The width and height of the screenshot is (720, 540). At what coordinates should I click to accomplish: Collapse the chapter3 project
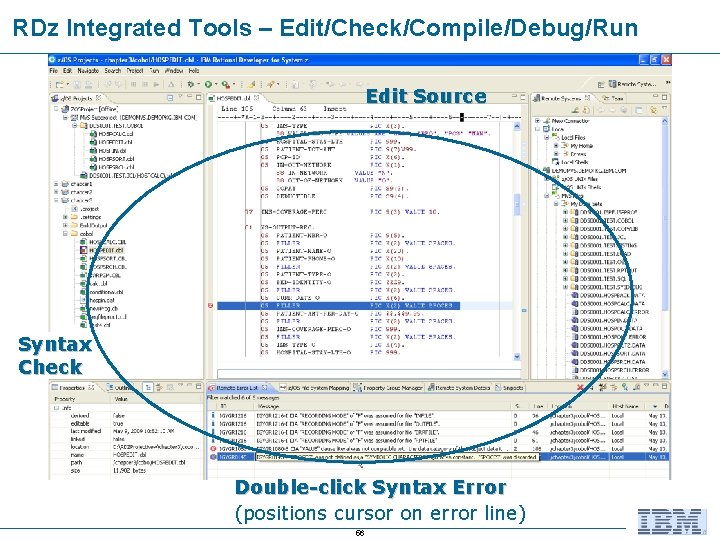tap(57, 200)
